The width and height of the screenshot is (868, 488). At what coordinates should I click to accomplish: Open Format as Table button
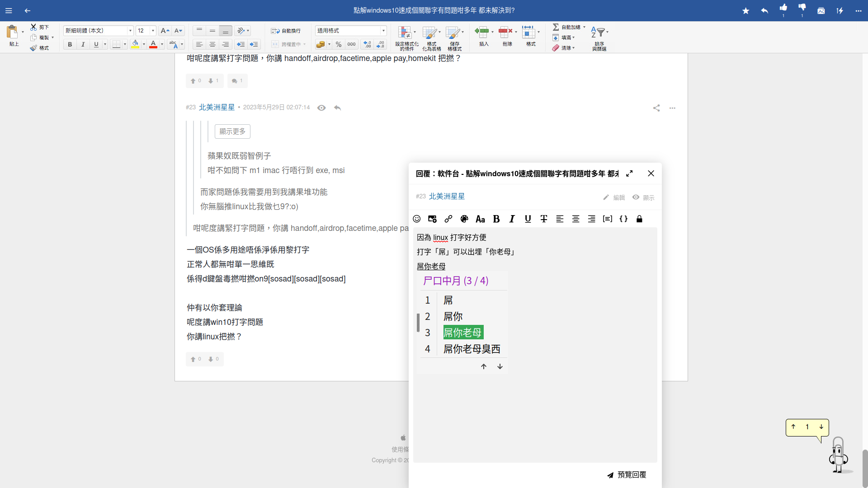click(432, 38)
